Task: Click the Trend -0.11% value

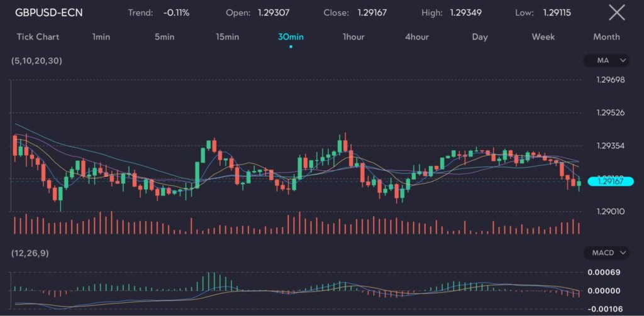Action: (x=178, y=13)
